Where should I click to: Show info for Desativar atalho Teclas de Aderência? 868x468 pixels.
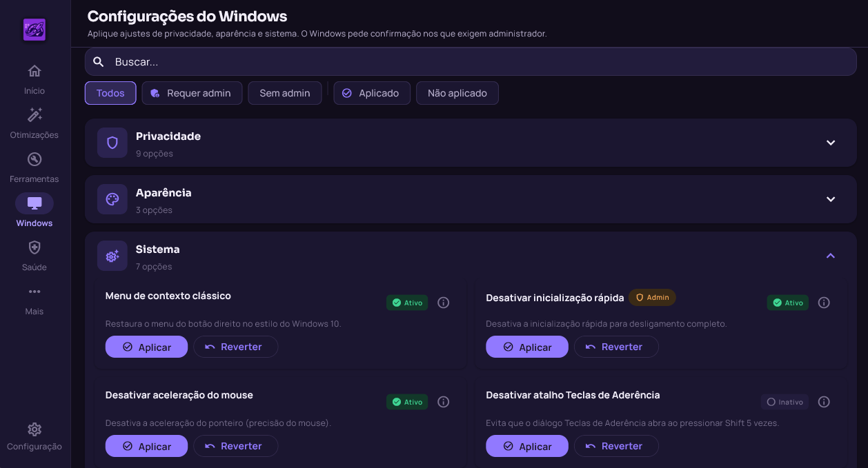(x=824, y=402)
